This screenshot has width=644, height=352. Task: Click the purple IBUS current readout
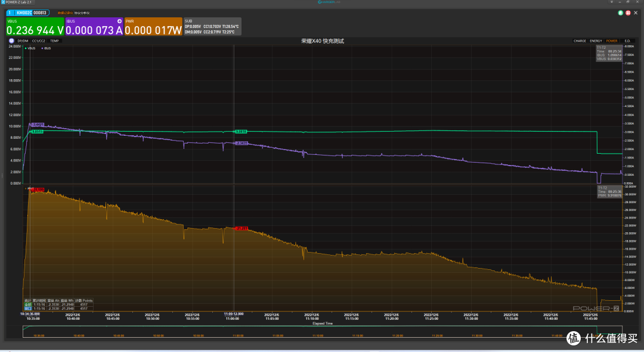pyautogui.click(x=94, y=26)
